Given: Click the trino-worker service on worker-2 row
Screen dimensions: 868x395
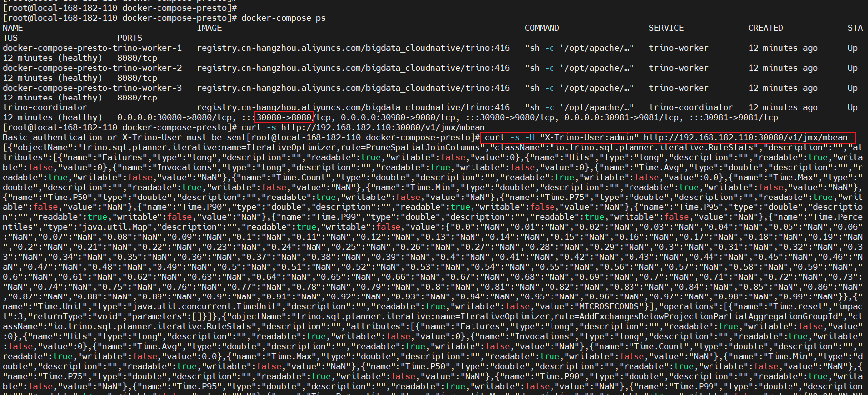Looking at the screenshot, I should tap(679, 68).
